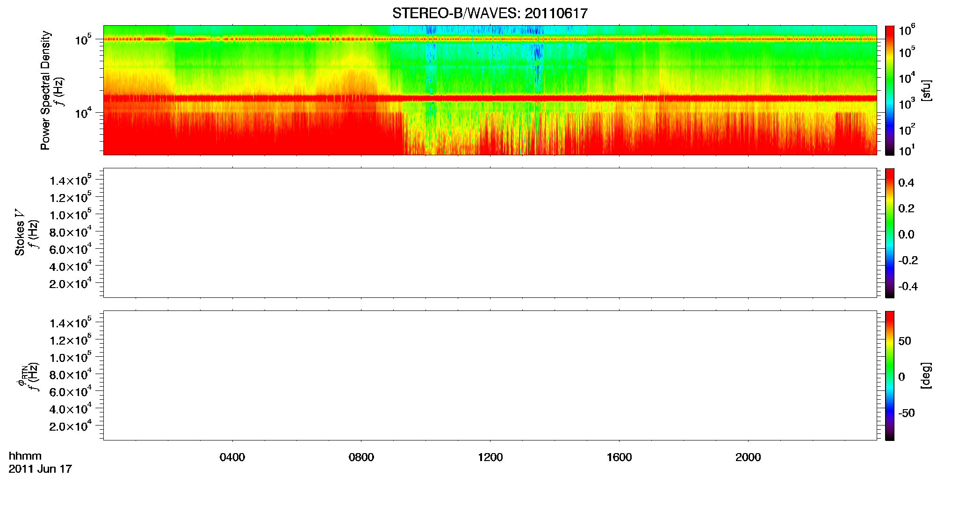Click the Stokes V axis label
Screen dimensions: 980x505
(x=20, y=232)
